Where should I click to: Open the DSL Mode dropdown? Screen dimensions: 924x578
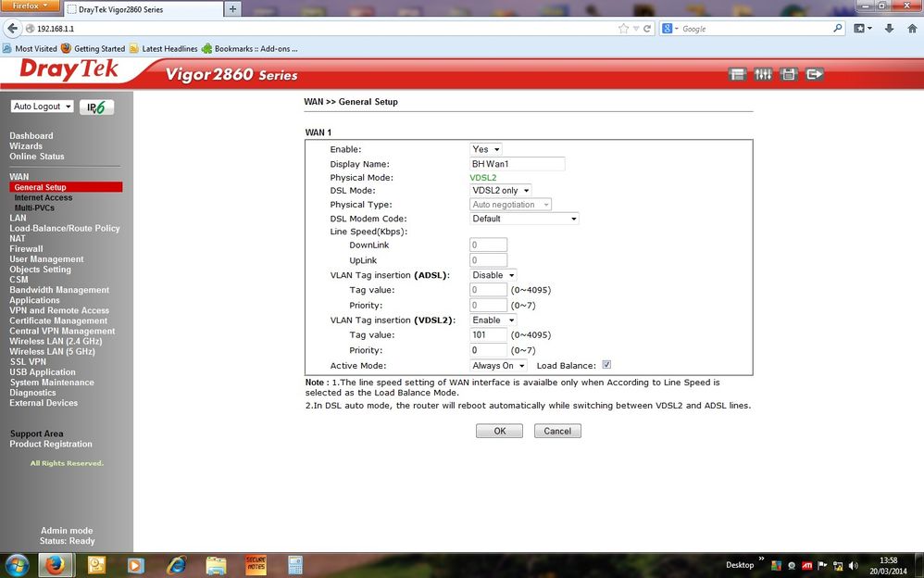[501, 190]
